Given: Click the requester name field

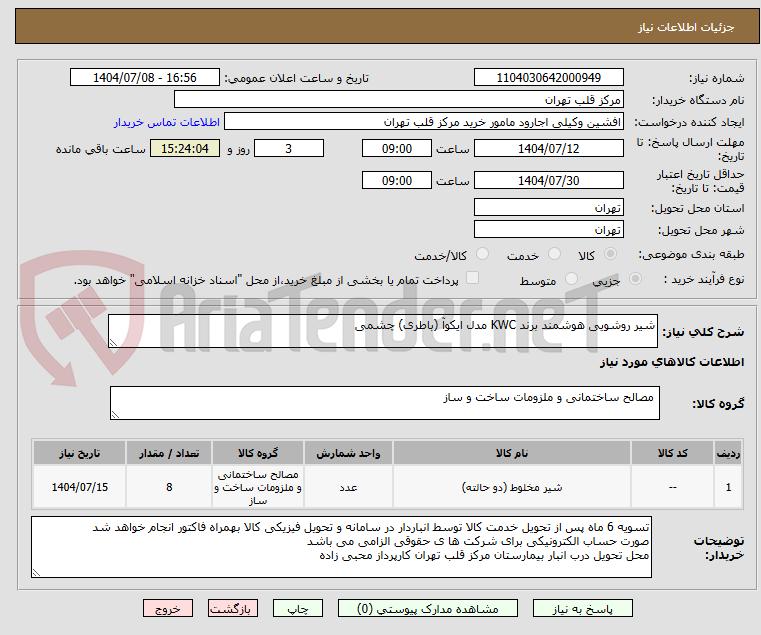Looking at the screenshot, I should tap(424, 122).
